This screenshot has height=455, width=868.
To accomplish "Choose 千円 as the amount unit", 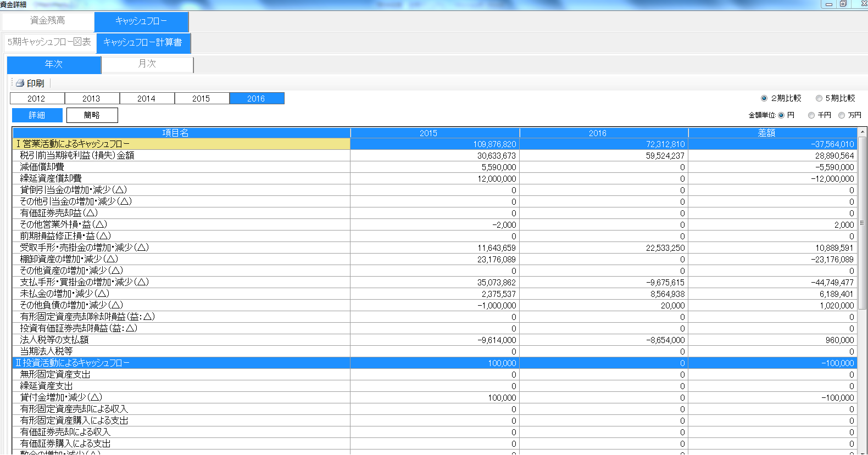I will pyautogui.click(x=811, y=115).
